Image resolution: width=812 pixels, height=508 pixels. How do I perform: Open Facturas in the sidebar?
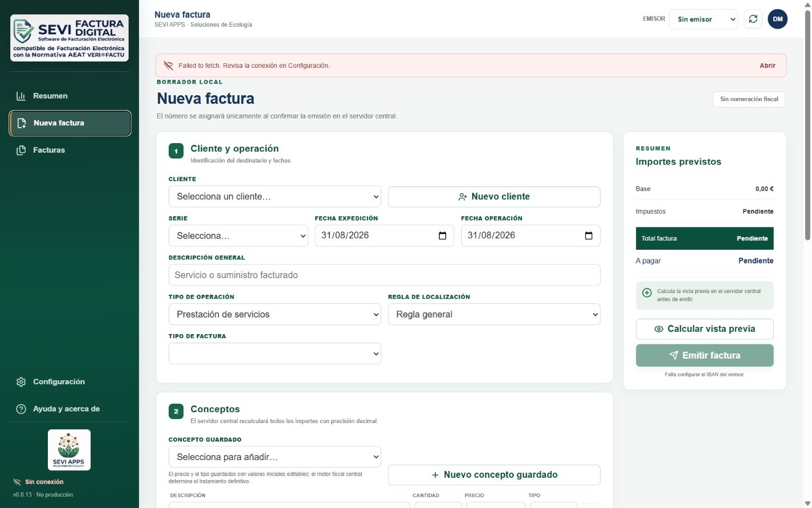70,150
